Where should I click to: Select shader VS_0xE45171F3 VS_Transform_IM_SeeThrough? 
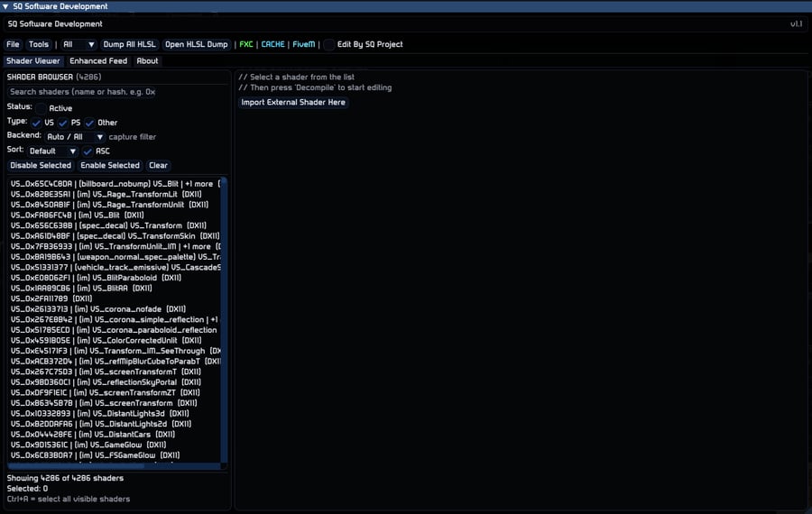pyautogui.click(x=115, y=351)
